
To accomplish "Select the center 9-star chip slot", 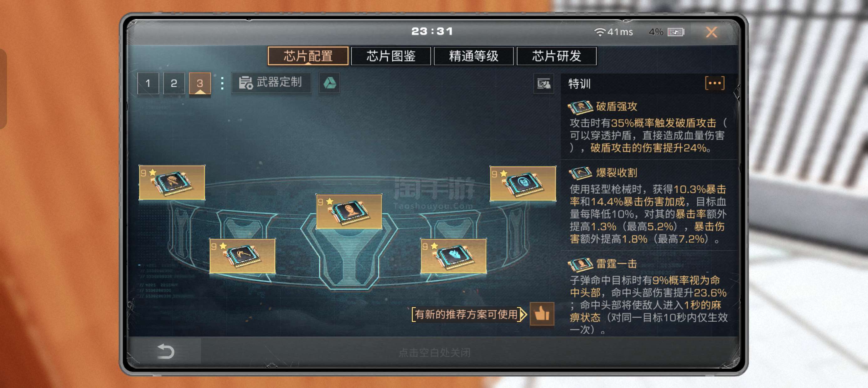I will pos(349,211).
